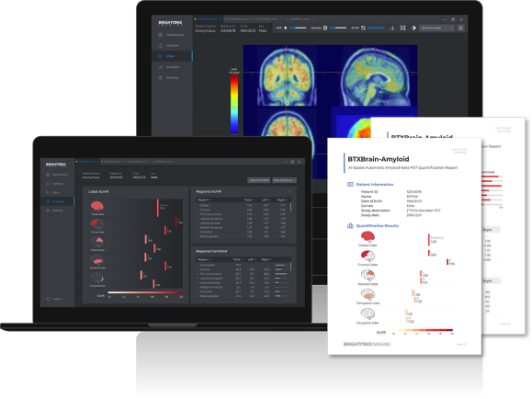The image size is (532, 399).
Task: Open the colormap dropdown in viewer toolbar
Action: click(x=436, y=28)
